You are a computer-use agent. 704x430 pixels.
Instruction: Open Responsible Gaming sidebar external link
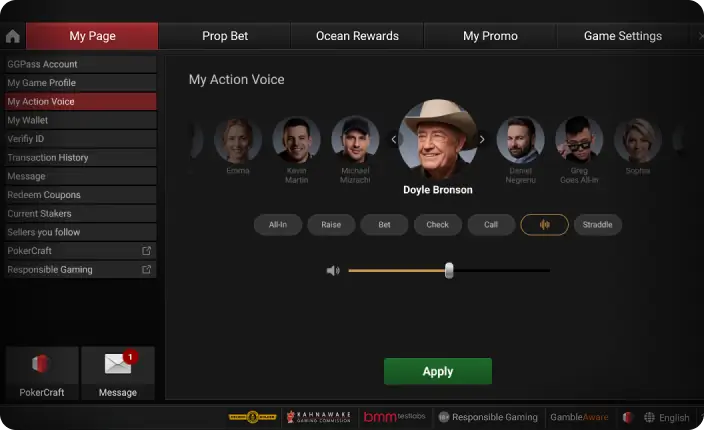coord(80,269)
